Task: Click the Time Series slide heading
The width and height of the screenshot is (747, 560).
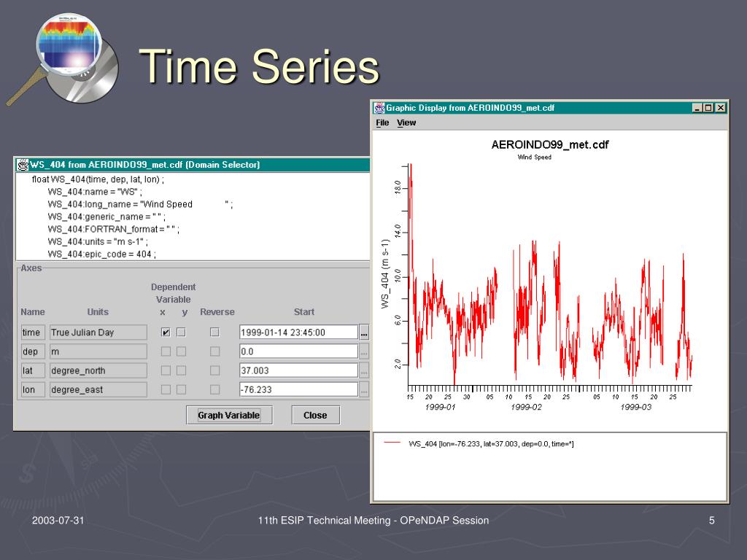Action: [259, 66]
